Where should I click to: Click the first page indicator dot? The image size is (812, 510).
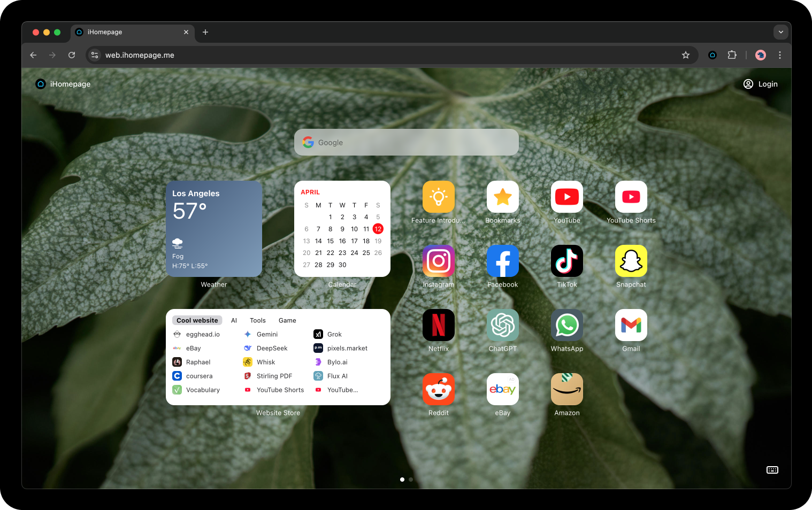(x=402, y=480)
